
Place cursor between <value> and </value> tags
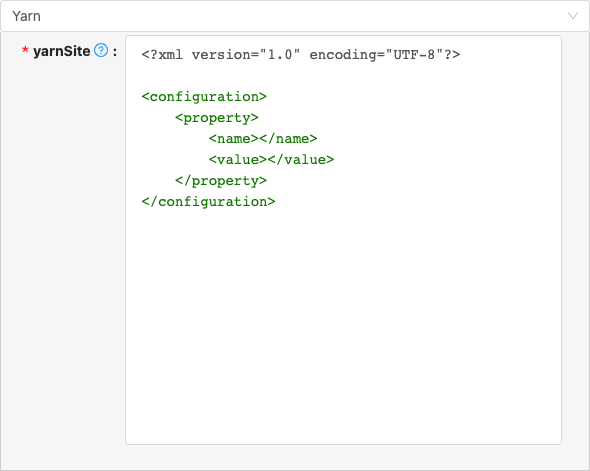pos(267,160)
